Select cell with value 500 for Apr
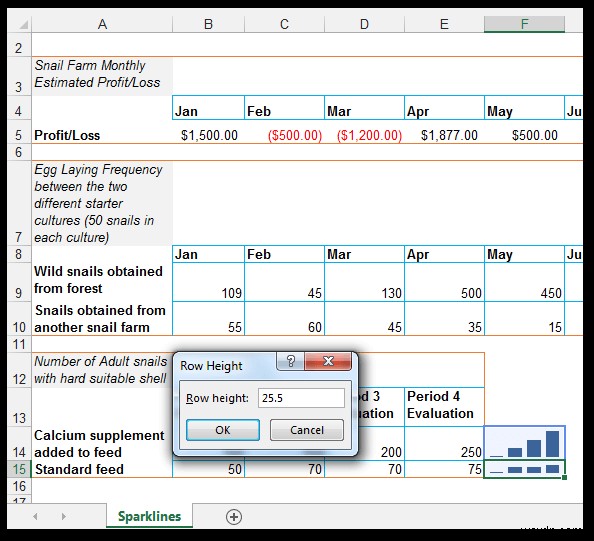Viewport: 594px width, 541px height. 444,282
